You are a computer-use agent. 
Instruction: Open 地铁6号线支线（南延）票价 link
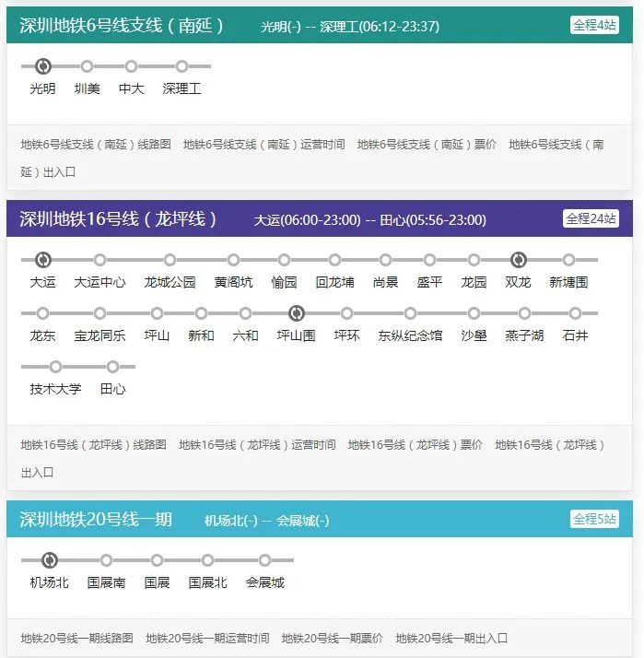pyautogui.click(x=427, y=145)
